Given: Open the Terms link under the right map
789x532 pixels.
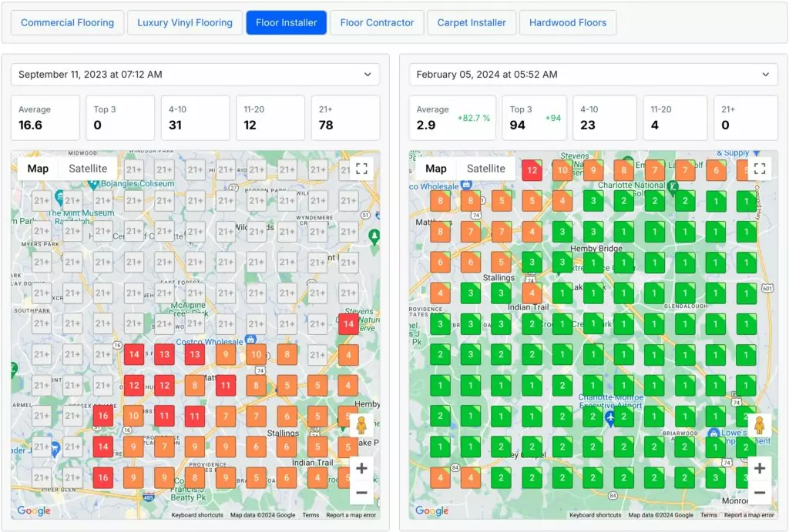Looking at the screenshot, I should (709, 514).
